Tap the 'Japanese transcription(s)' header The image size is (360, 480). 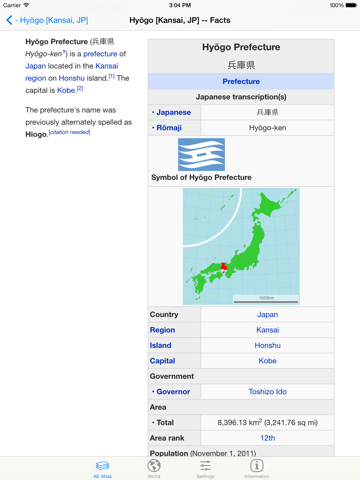coord(241,97)
